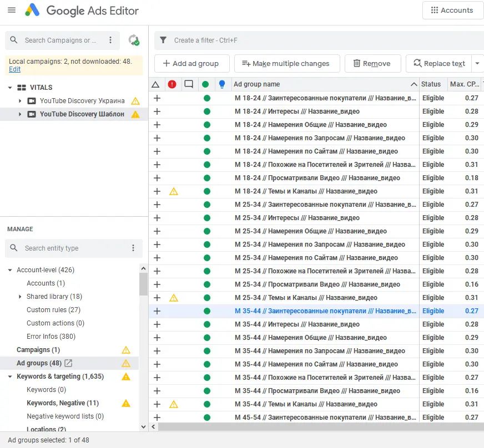Open campaign search options menu

(x=110, y=40)
